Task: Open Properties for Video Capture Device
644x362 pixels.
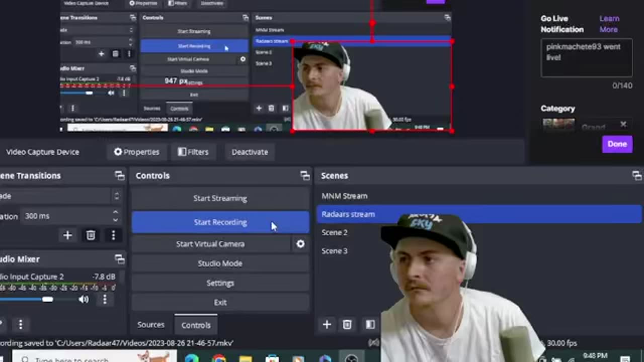Action: tap(136, 152)
